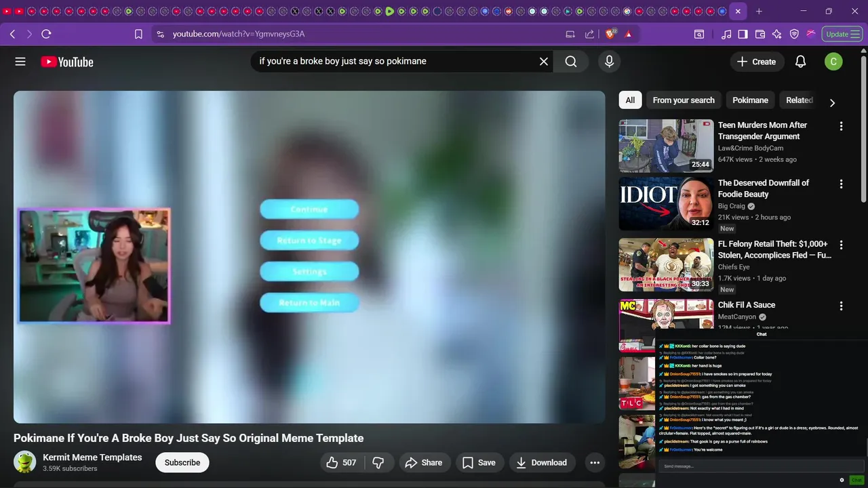
Task: Start voice search with the microphone
Action: 609,62
